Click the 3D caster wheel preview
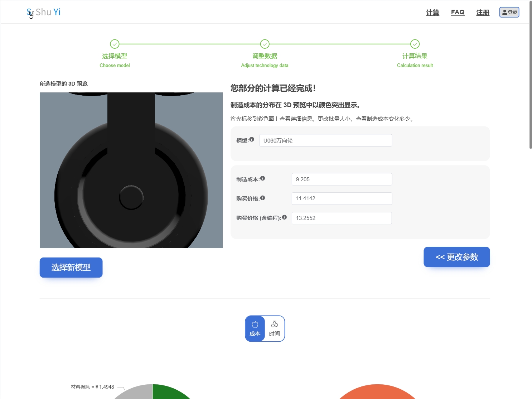The height and width of the screenshot is (399, 532). pyautogui.click(x=131, y=170)
